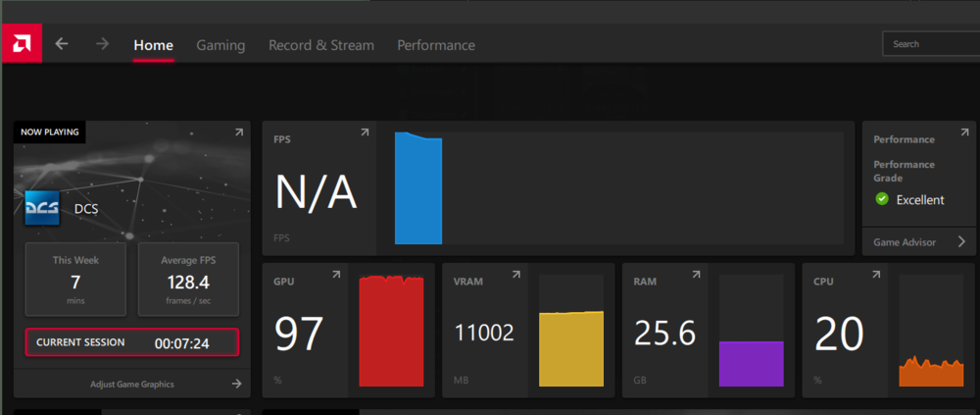
Task: Click the blue FPS graph
Action: tap(418, 187)
